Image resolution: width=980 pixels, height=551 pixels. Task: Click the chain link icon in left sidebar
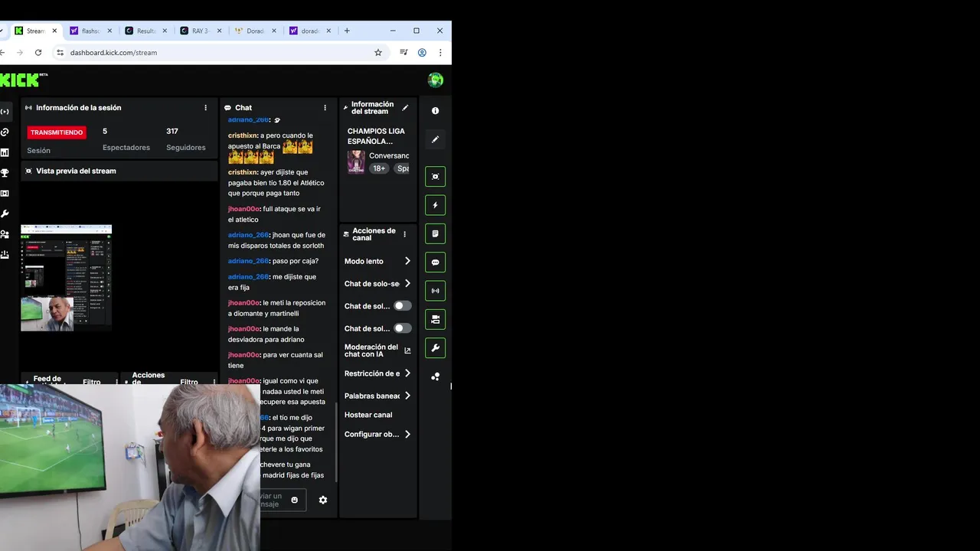click(5, 132)
